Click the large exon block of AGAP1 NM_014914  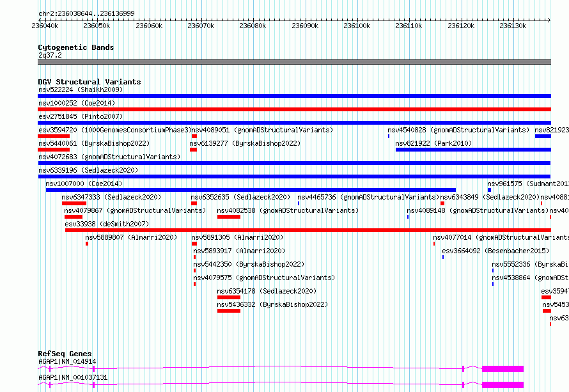(503, 369)
